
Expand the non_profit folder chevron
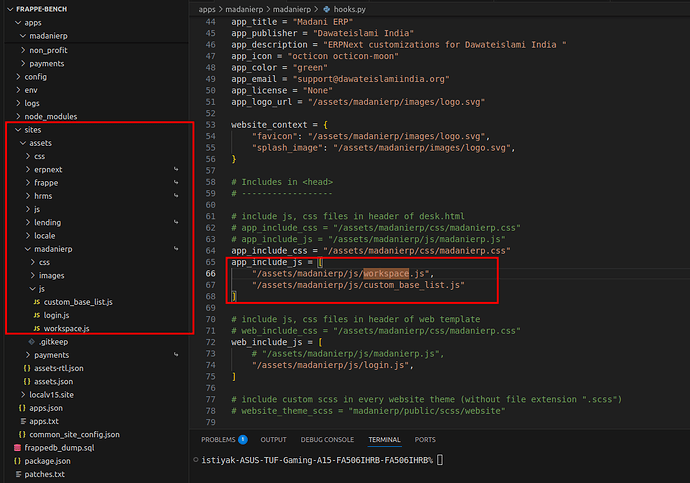(22, 49)
